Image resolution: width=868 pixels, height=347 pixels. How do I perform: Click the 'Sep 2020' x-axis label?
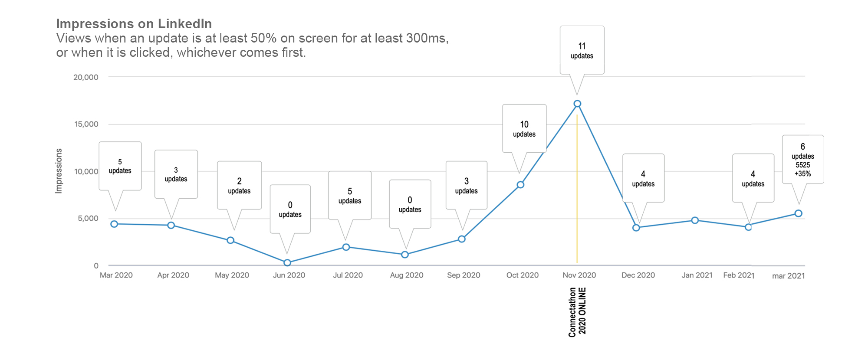point(464,275)
